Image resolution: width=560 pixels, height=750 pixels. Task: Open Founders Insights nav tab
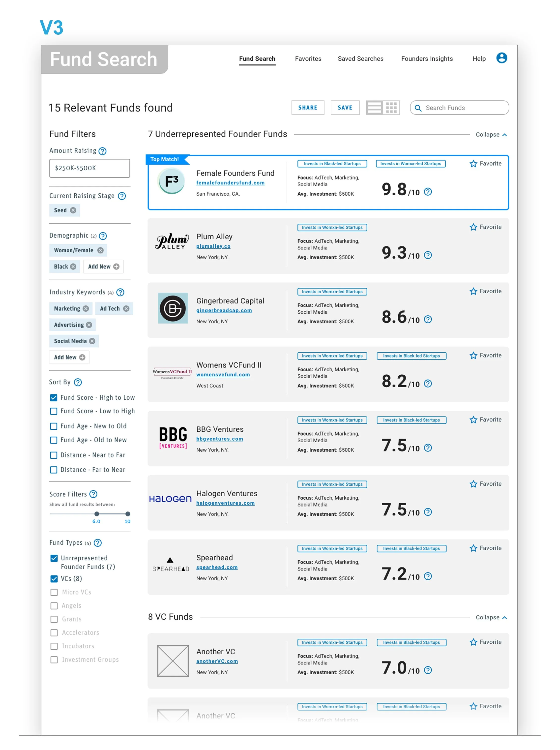[427, 59]
